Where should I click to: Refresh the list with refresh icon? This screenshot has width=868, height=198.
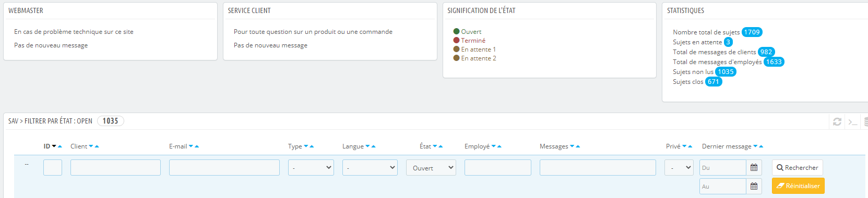click(x=837, y=121)
